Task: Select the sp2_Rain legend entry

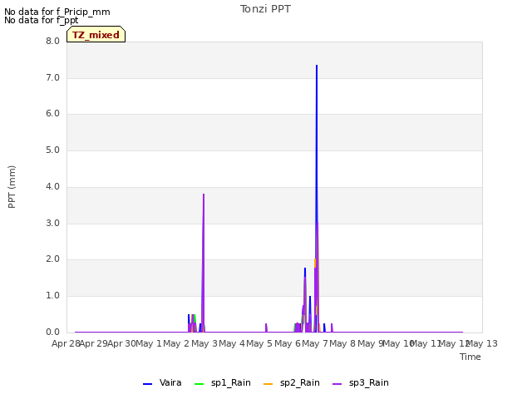Action: click(292, 383)
